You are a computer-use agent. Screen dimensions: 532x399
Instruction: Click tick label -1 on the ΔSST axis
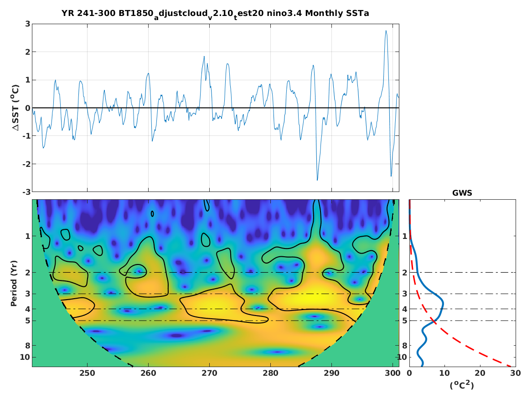point(26,136)
